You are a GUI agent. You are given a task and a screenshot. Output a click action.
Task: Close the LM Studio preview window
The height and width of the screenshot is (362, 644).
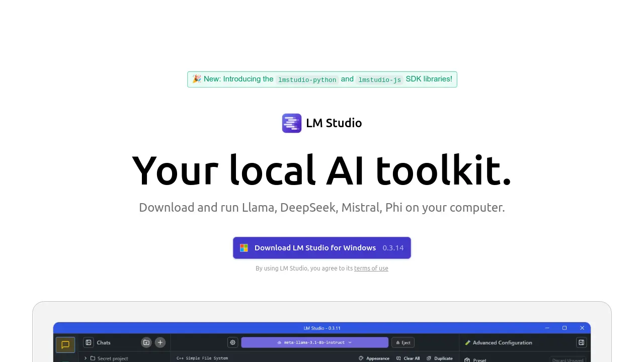(x=582, y=328)
